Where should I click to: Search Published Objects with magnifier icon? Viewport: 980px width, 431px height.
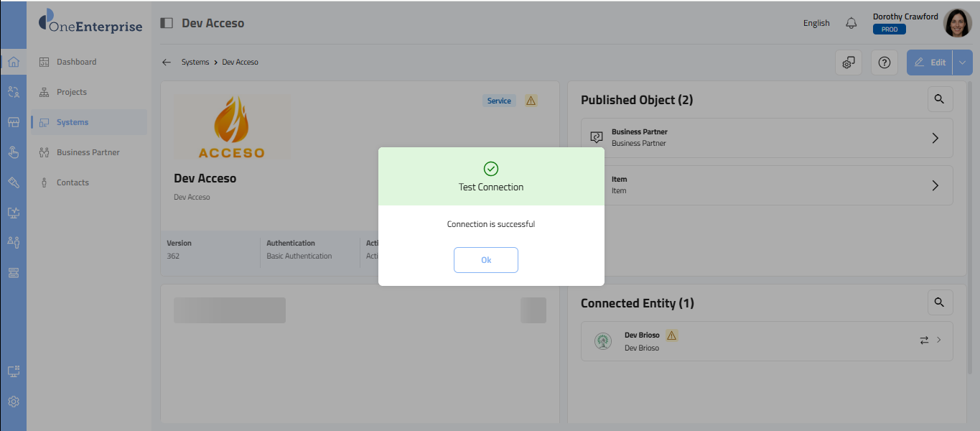pyautogui.click(x=940, y=99)
